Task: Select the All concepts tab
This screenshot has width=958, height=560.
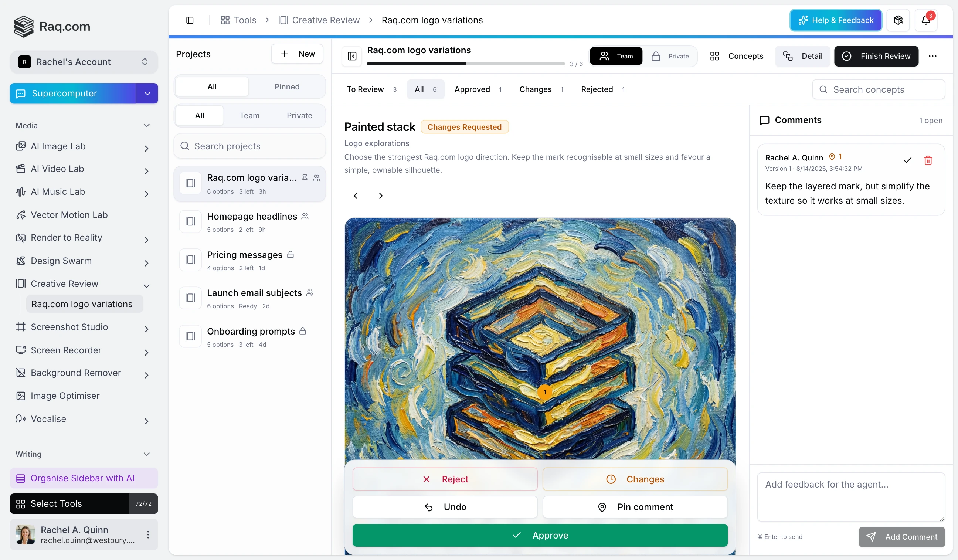Action: 425,89
